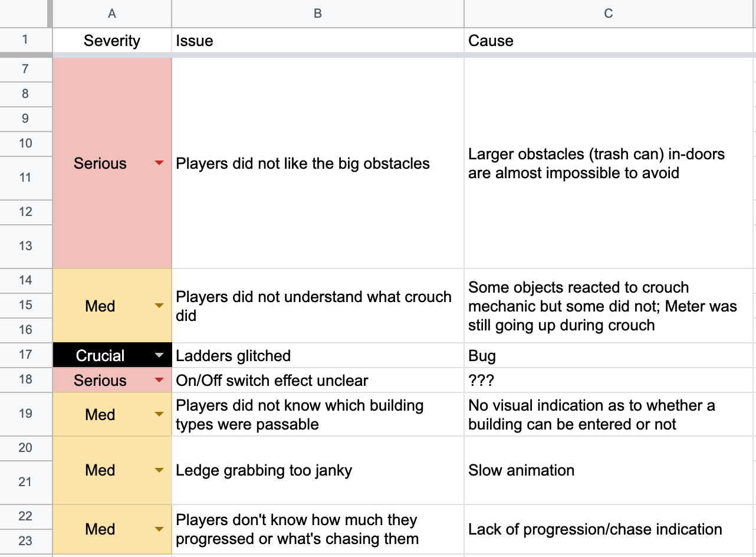Select row 19 header
This screenshot has height=557, width=756.
pyautogui.click(x=25, y=414)
